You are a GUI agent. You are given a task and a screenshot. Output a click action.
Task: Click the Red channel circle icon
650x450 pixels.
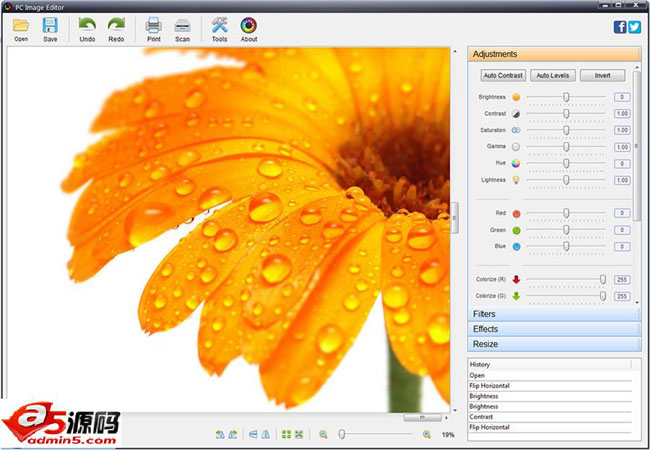coord(516,214)
